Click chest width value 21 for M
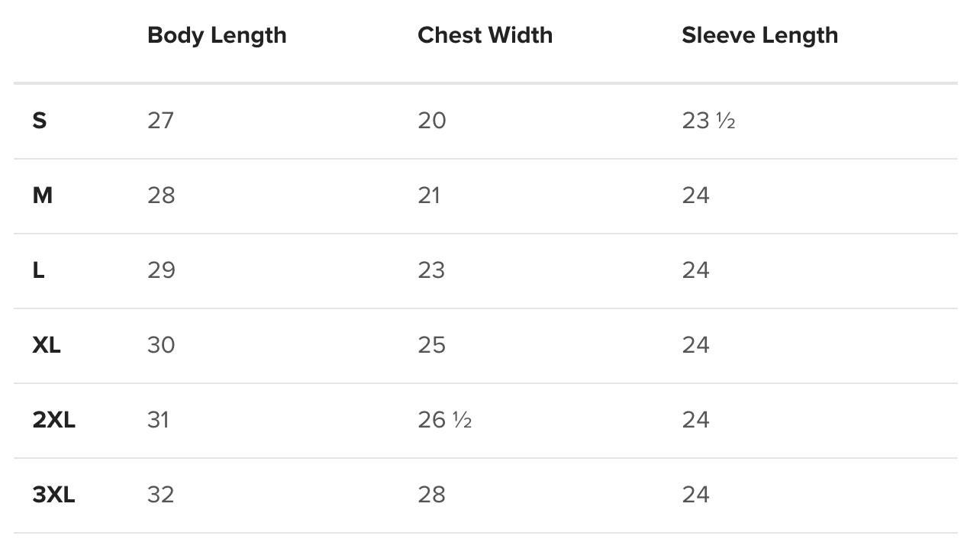The image size is (980, 539). pyautogui.click(x=429, y=195)
